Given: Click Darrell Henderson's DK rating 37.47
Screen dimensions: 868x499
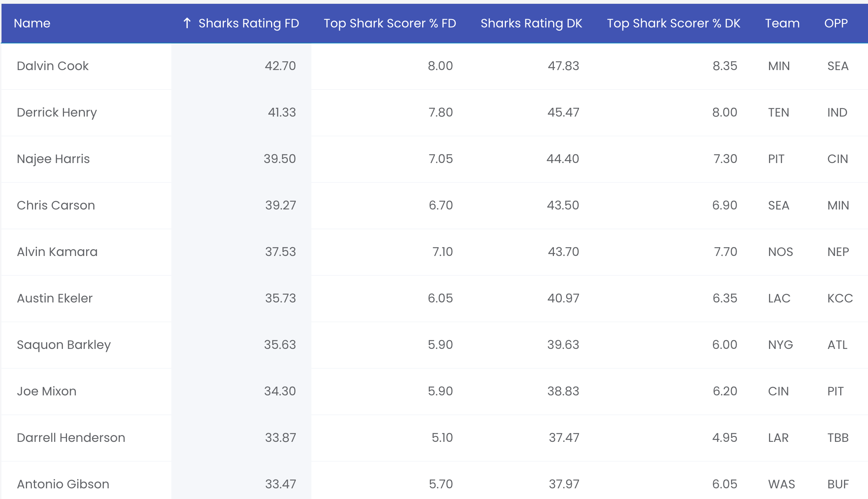Looking at the screenshot, I should pyautogui.click(x=564, y=438).
